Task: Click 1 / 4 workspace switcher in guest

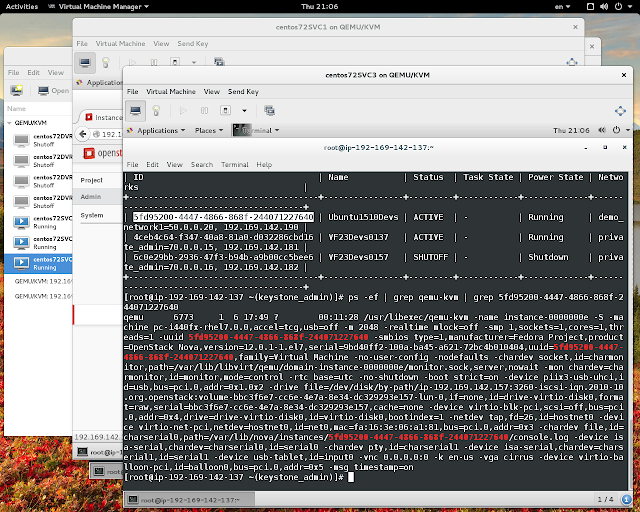Action: (605, 499)
